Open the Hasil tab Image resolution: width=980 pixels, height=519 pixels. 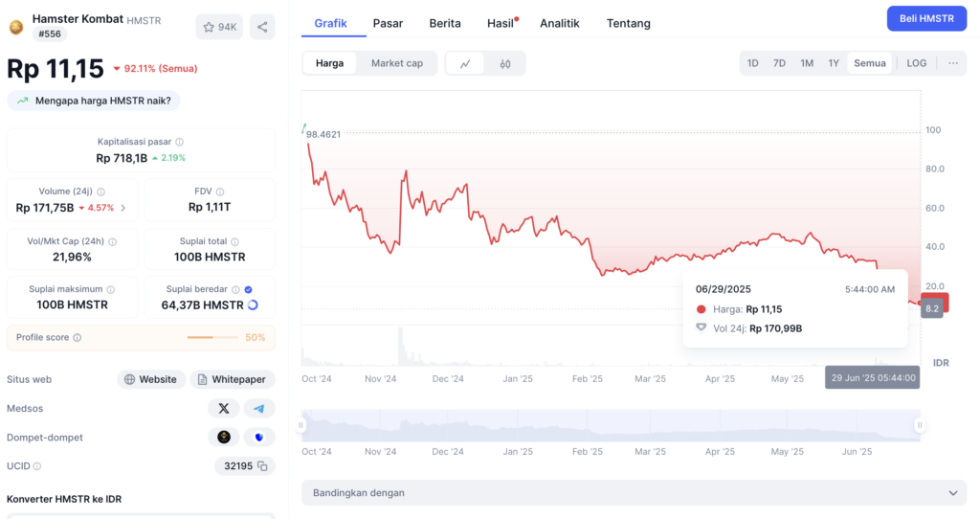(x=501, y=23)
